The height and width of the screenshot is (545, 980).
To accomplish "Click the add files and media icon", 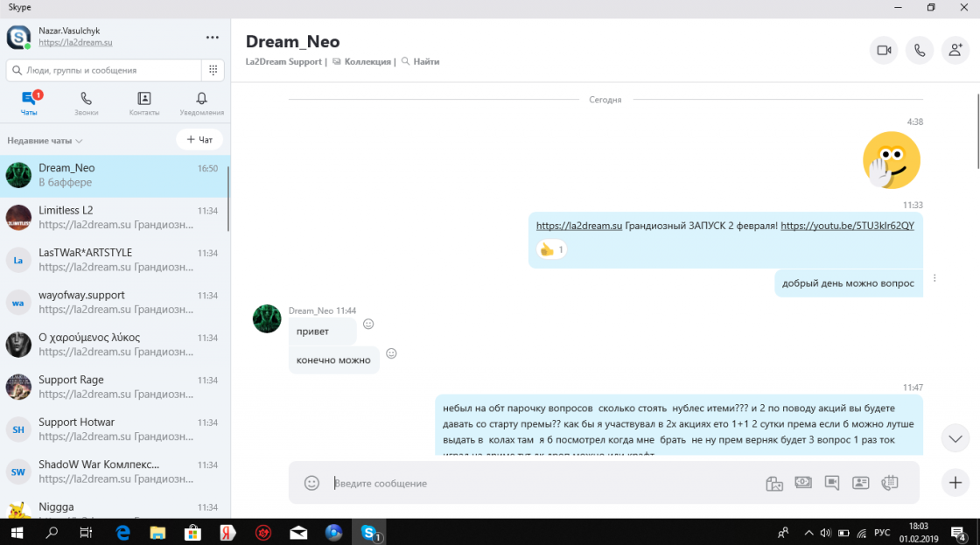I will 773,483.
